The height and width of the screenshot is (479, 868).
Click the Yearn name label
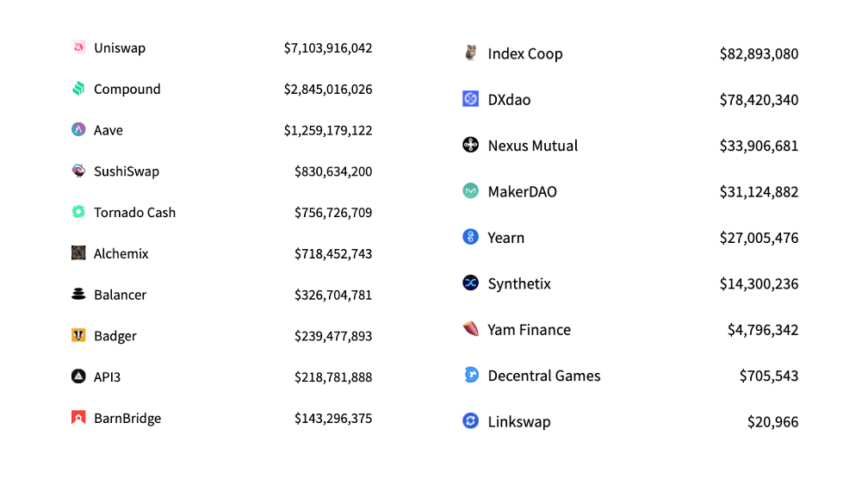[x=506, y=238]
